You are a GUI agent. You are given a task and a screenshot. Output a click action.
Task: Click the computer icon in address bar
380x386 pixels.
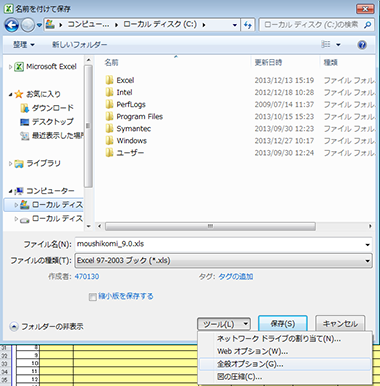click(50, 24)
